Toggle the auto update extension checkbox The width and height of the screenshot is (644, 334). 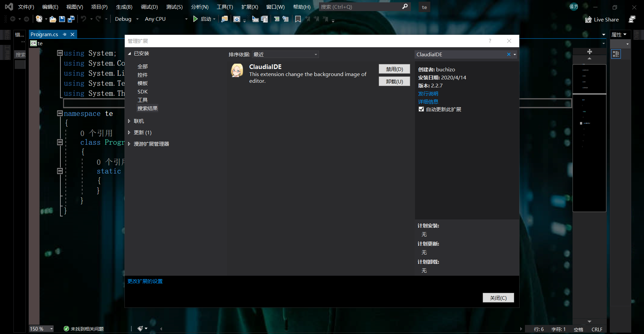421,109
